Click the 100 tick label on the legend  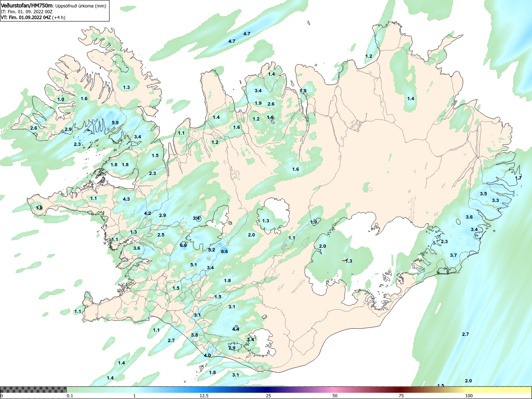coord(469,396)
